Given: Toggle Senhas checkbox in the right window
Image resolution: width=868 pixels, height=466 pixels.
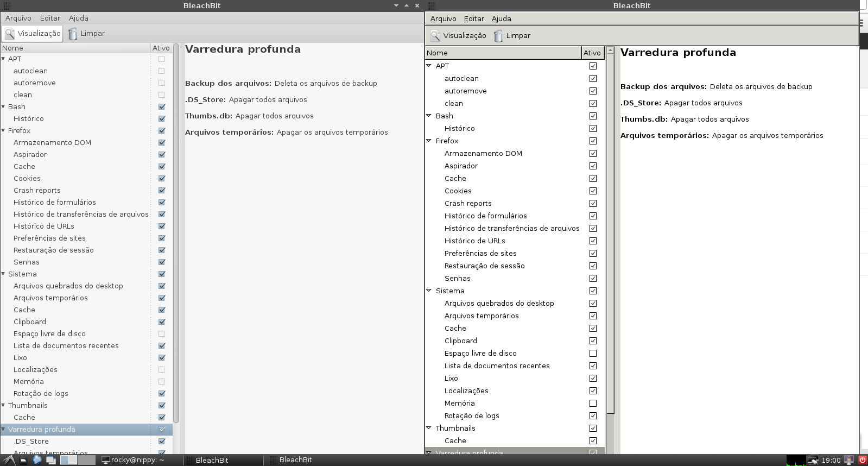Looking at the screenshot, I should 593,278.
